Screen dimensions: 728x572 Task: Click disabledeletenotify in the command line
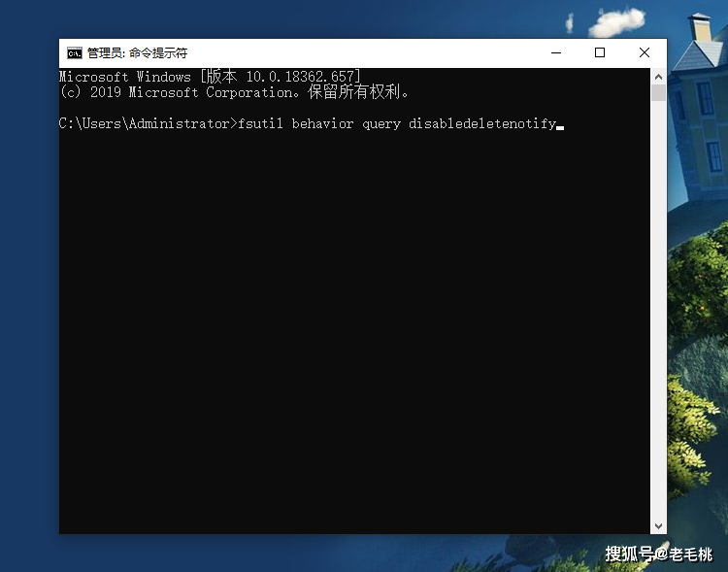(x=481, y=123)
